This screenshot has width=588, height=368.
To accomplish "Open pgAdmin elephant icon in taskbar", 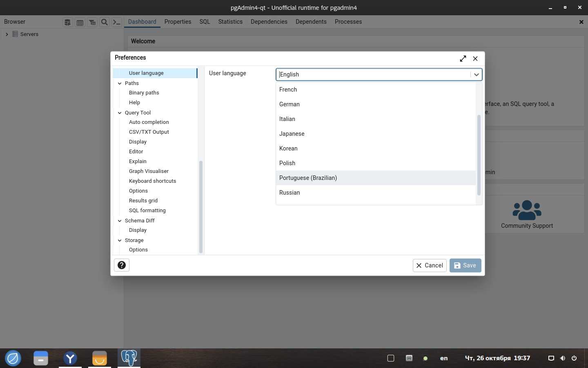I will (129, 358).
